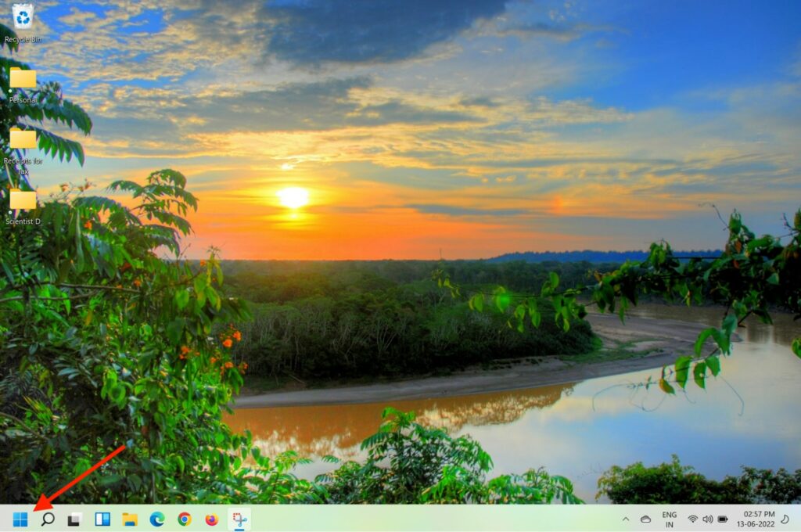
Task: Open Wi-Fi network quick settings
Action: (692, 519)
